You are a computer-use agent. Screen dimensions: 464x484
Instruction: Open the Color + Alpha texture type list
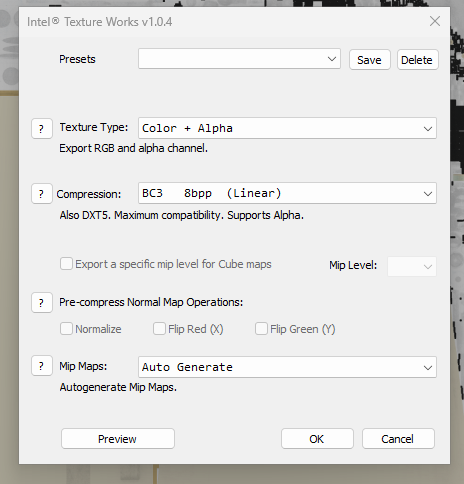point(287,128)
